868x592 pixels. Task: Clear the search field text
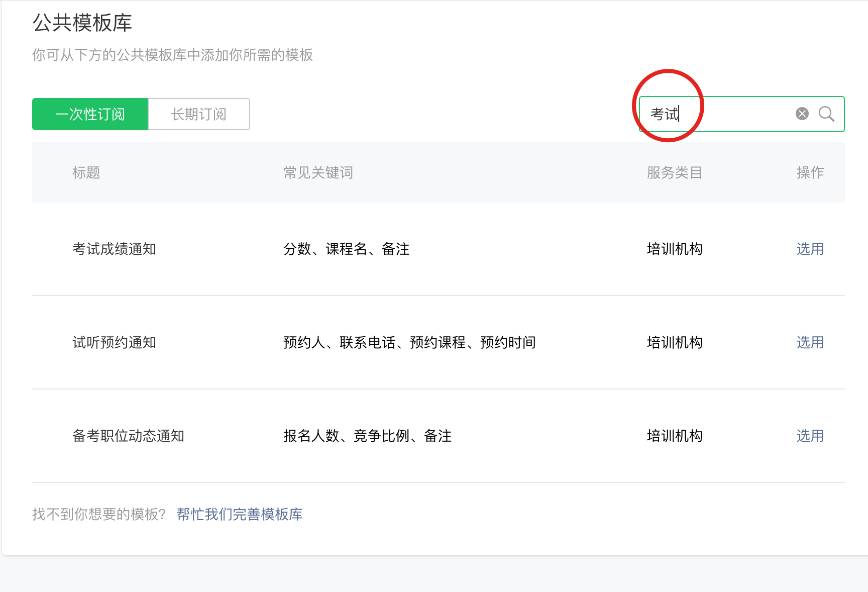[802, 114]
